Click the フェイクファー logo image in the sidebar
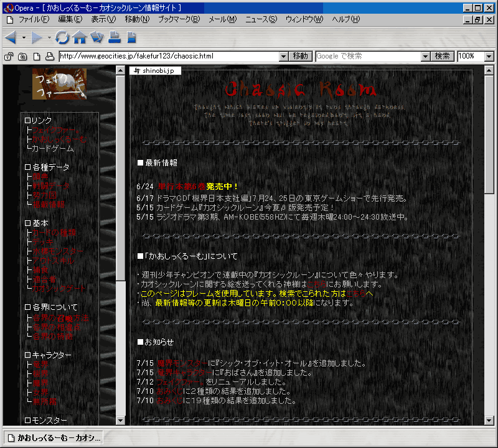 point(59,84)
